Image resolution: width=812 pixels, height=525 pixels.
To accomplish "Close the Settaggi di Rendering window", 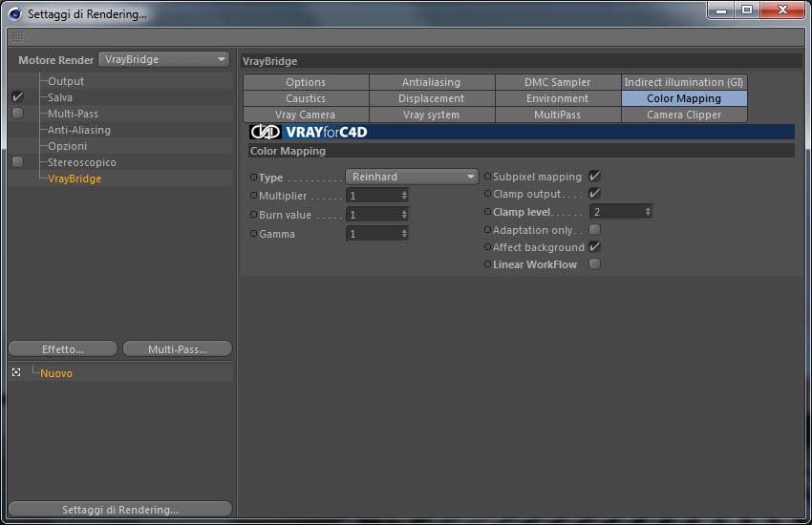I will click(x=783, y=10).
